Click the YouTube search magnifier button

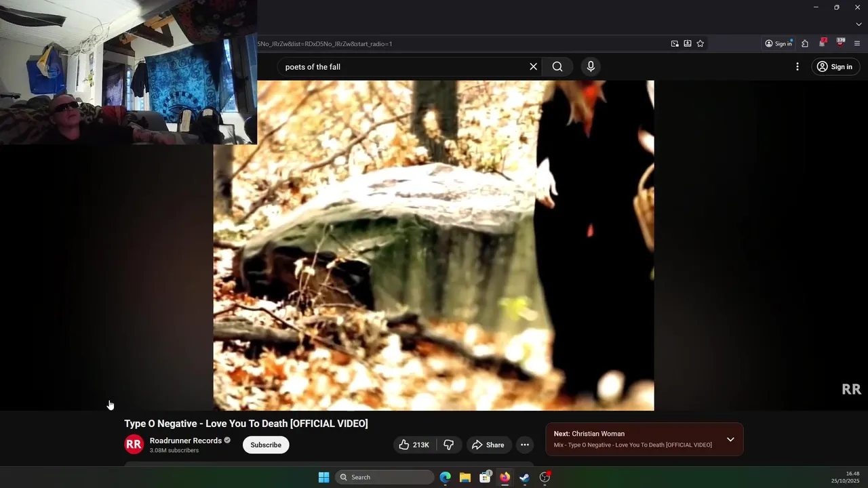[x=557, y=66]
